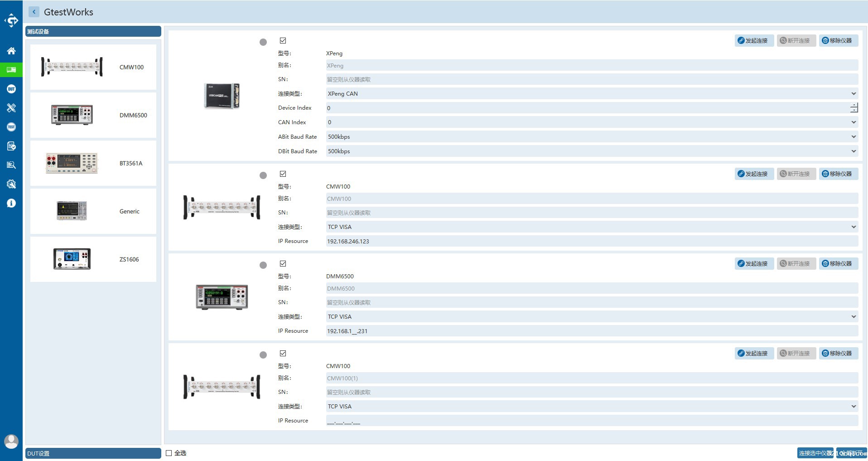Image resolution: width=868 pixels, height=461 pixels.
Task: Open the ruler-and-pencil design sidebar icon
Action: coord(11,108)
